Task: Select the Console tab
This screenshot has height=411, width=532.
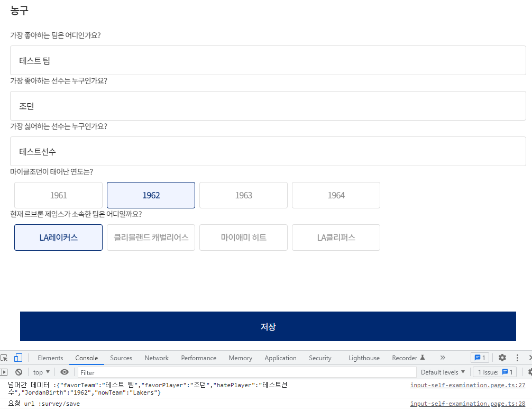Action: pos(87,358)
